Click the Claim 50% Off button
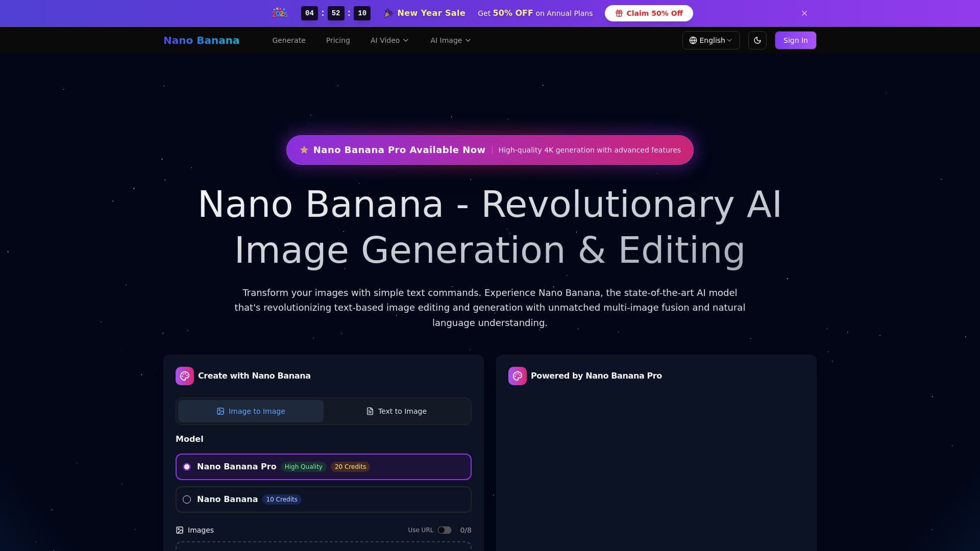Viewport: 980px width, 551px height. coord(648,13)
